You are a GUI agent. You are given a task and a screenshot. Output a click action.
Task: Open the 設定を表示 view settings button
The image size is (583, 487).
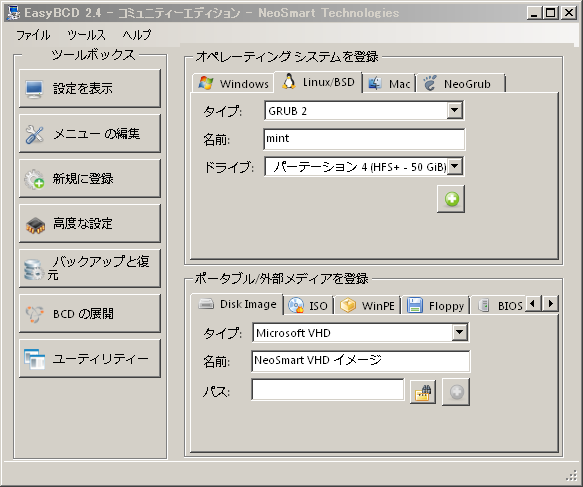click(x=90, y=88)
